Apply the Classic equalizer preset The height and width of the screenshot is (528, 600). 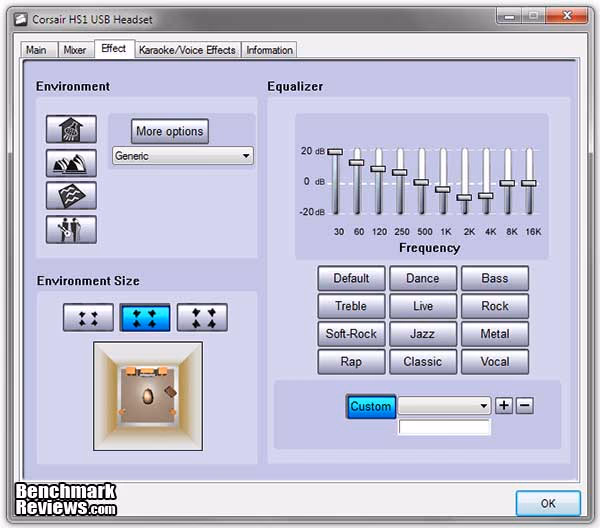click(423, 362)
